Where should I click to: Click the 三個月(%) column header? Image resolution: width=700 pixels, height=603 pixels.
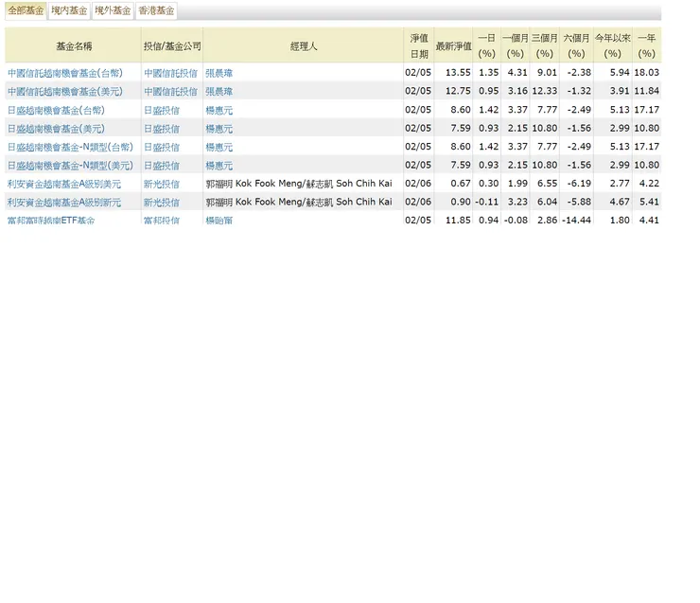click(545, 46)
